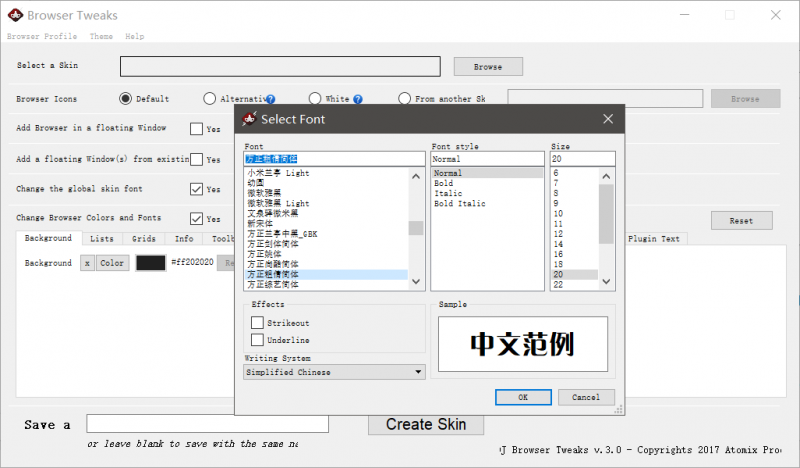Untick Yes for Change the global skin font
Image resolution: width=800 pixels, height=468 pixels.
pyautogui.click(x=196, y=189)
